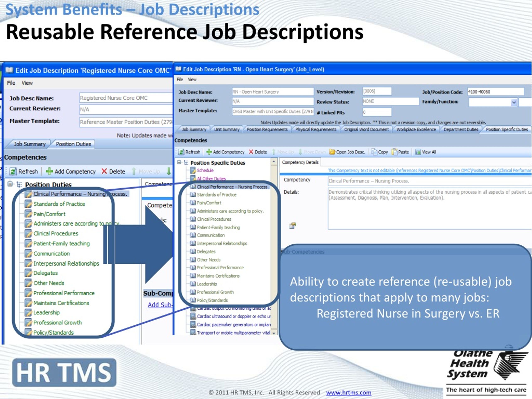532x399 pixels.
Task: Click Job/Position Code field
Action: (496, 92)
